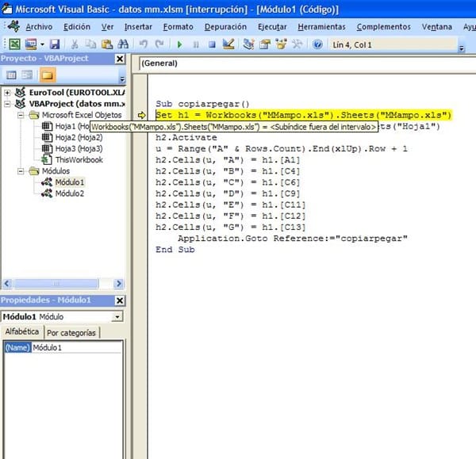Toggle Design Mode icon in toolbar
Screen dimensions: 476x459
(230, 44)
